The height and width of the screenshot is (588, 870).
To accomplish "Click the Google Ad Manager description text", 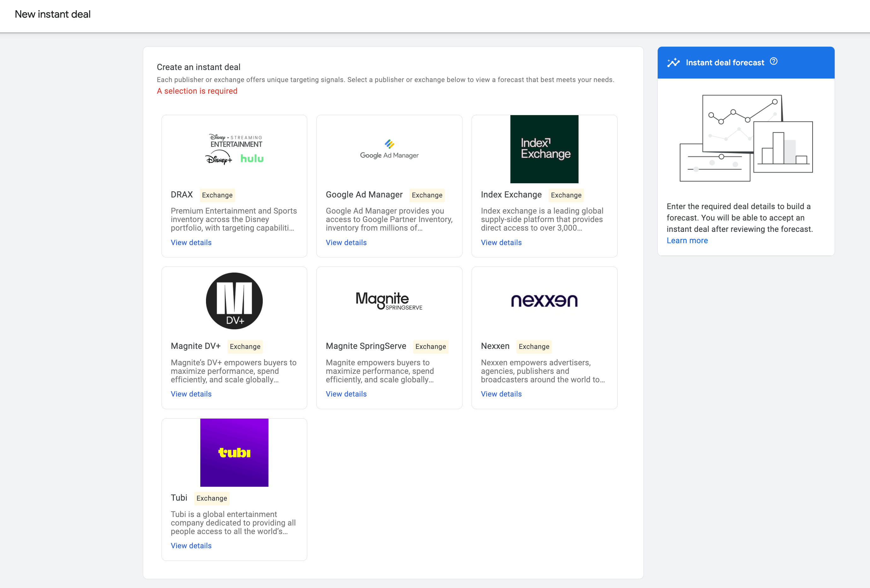I will 389,219.
